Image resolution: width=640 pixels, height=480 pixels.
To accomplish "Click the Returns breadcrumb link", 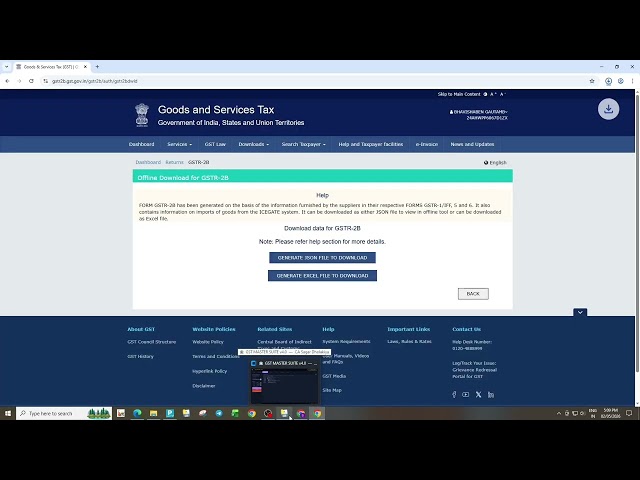I will pyautogui.click(x=174, y=162).
